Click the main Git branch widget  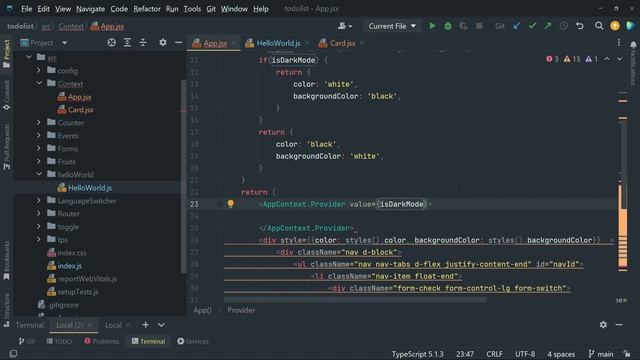click(601, 354)
